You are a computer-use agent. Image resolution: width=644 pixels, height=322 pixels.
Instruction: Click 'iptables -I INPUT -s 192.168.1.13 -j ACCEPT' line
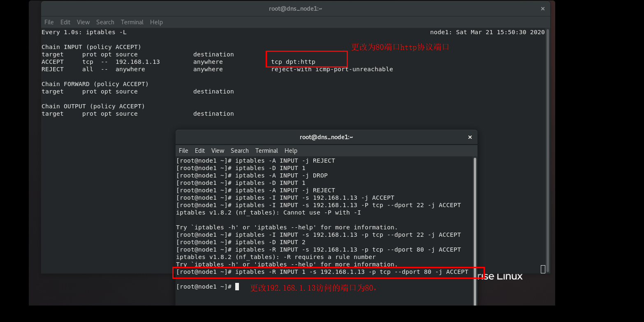pos(285,198)
